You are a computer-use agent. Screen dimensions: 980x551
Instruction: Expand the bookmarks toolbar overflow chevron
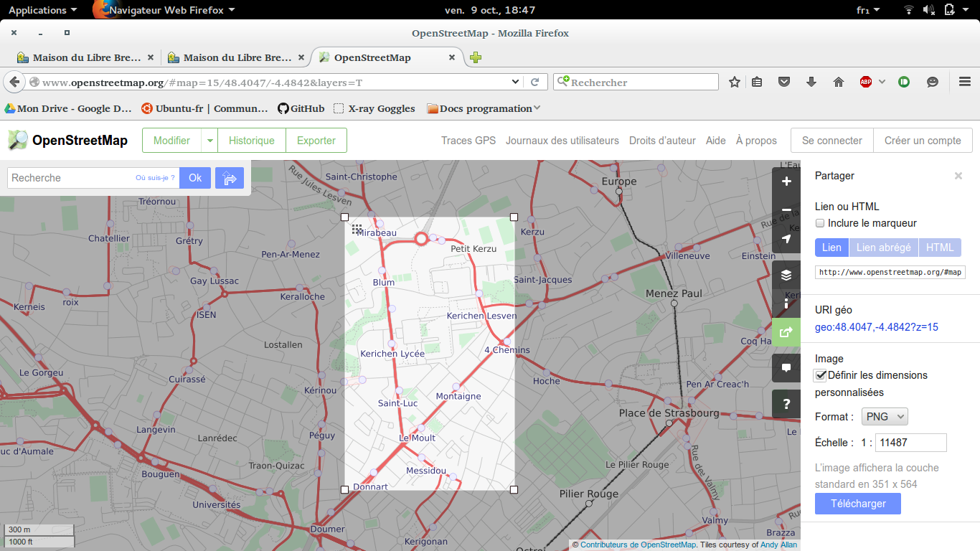click(537, 108)
